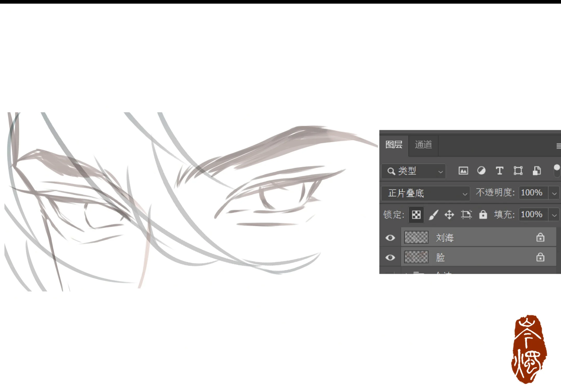The height and width of the screenshot is (392, 561).
Task: Click the 填充 value field
Action: pyautogui.click(x=533, y=214)
